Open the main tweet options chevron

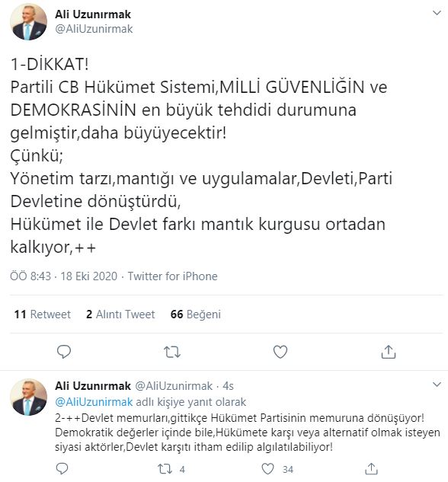click(x=437, y=13)
